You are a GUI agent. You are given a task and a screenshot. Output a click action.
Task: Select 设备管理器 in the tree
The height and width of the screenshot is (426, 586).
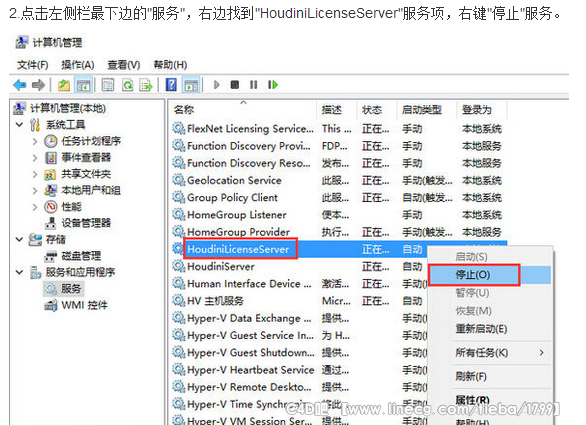pos(78,223)
